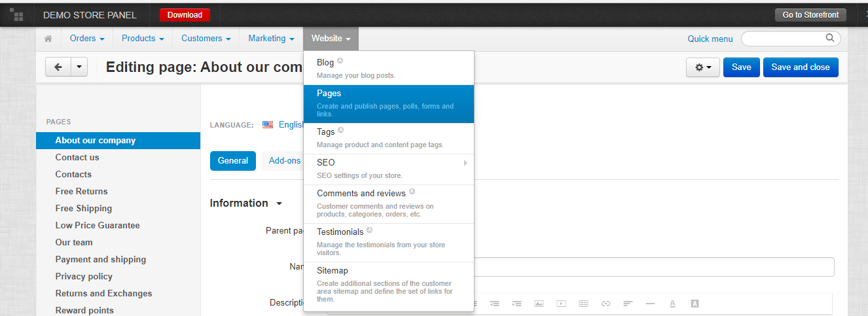Select Tags in Website menu
This screenshot has width=868, height=316.
click(389, 139)
